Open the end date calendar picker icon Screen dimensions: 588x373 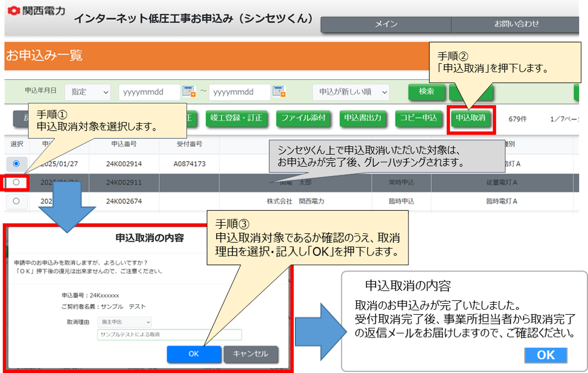pyautogui.click(x=279, y=91)
